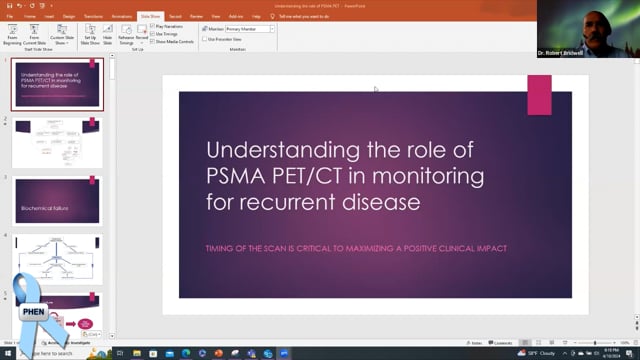
Task: Click the slide panel scroll down arrow
Action: click(112, 336)
